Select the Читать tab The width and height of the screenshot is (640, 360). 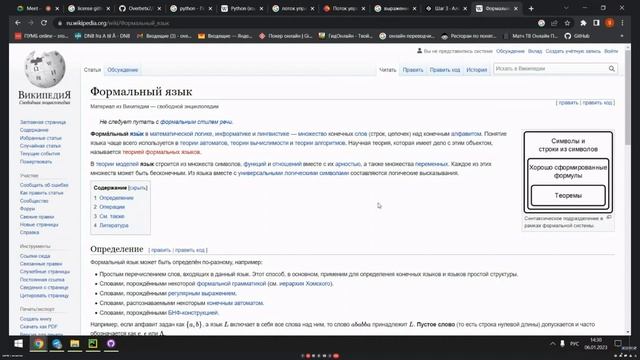(387, 70)
